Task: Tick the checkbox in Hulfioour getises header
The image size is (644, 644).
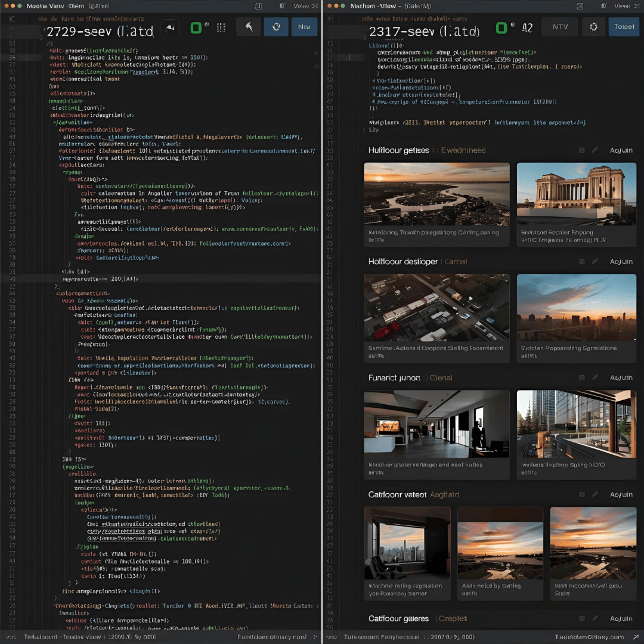Action: click(582, 150)
